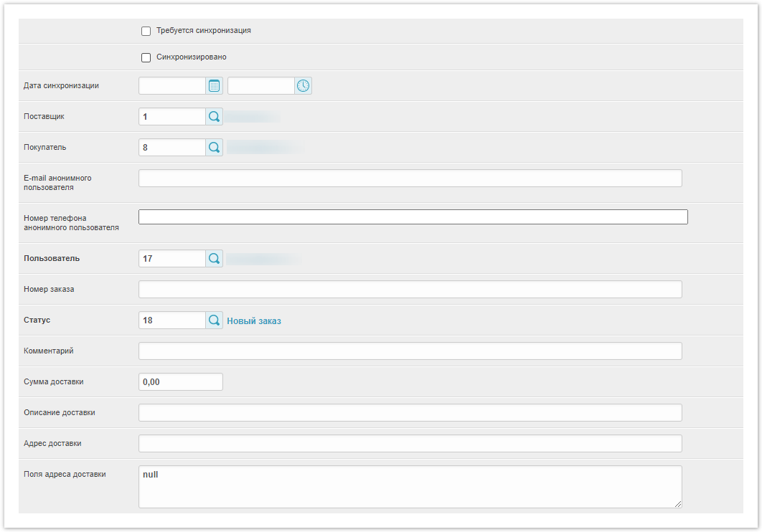Click the E-mail анонимного пользователя field

[x=410, y=179]
